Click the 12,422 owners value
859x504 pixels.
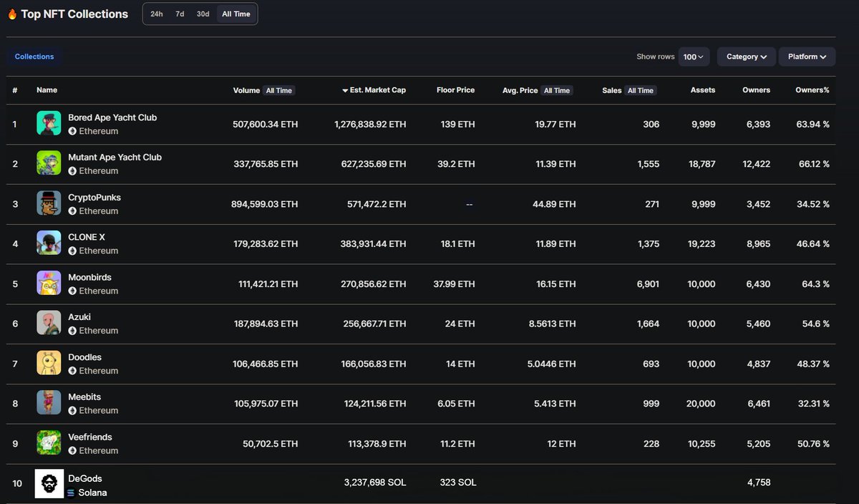point(757,164)
